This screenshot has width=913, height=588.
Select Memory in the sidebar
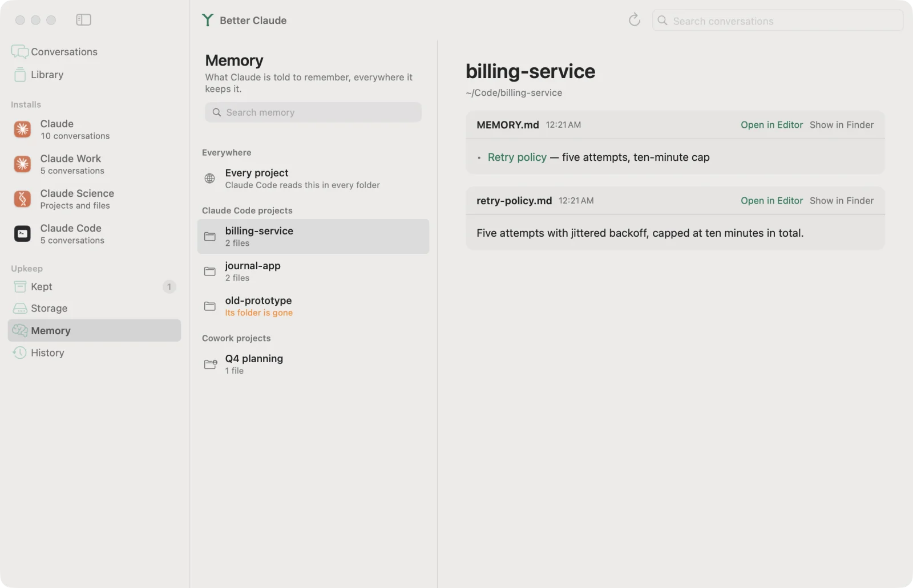(x=94, y=330)
